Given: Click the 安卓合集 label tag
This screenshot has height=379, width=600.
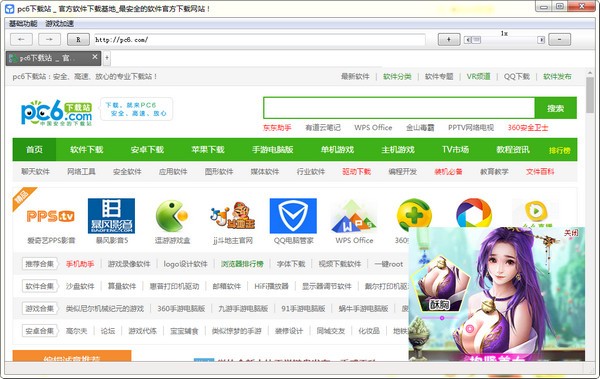Looking at the screenshot, I should point(39,331).
